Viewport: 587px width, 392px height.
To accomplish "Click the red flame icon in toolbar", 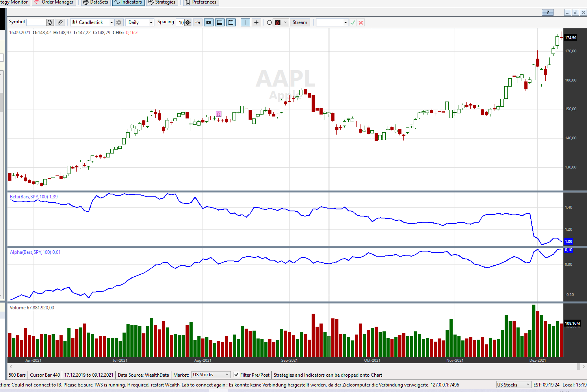I will tap(278, 22).
